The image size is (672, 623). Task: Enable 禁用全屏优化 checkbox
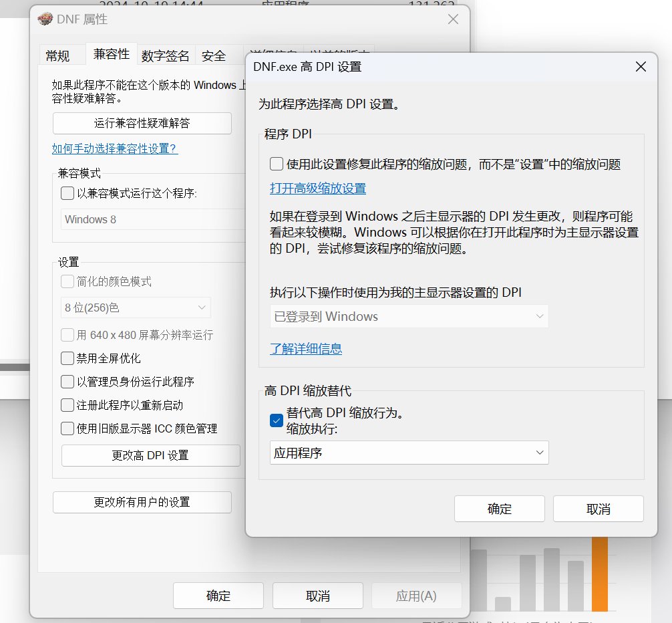tap(67, 358)
